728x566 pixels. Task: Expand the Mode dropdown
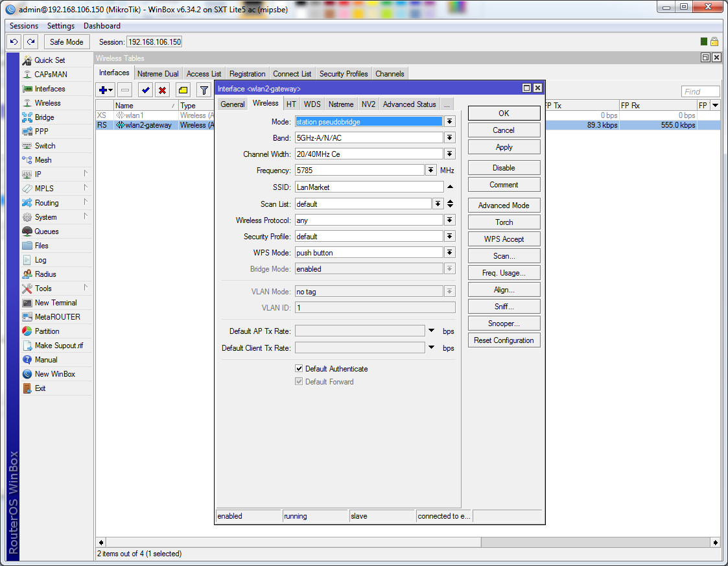pos(450,121)
